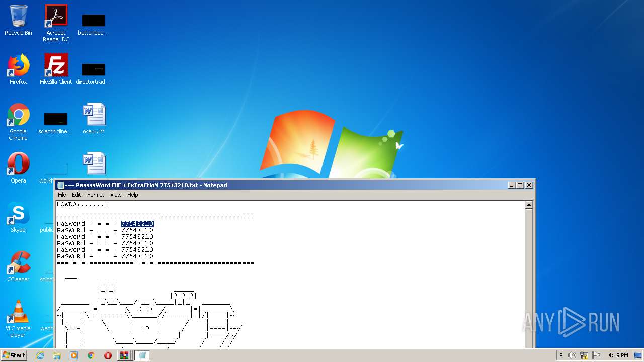This screenshot has width=644, height=362.
Task: Select the directortrad... desktop file
Action: point(94,73)
